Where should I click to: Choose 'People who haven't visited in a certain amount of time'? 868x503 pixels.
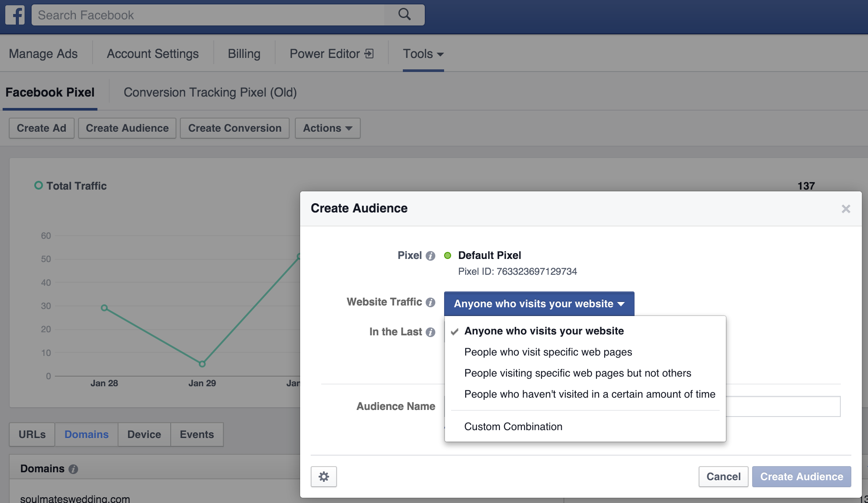coord(589,394)
